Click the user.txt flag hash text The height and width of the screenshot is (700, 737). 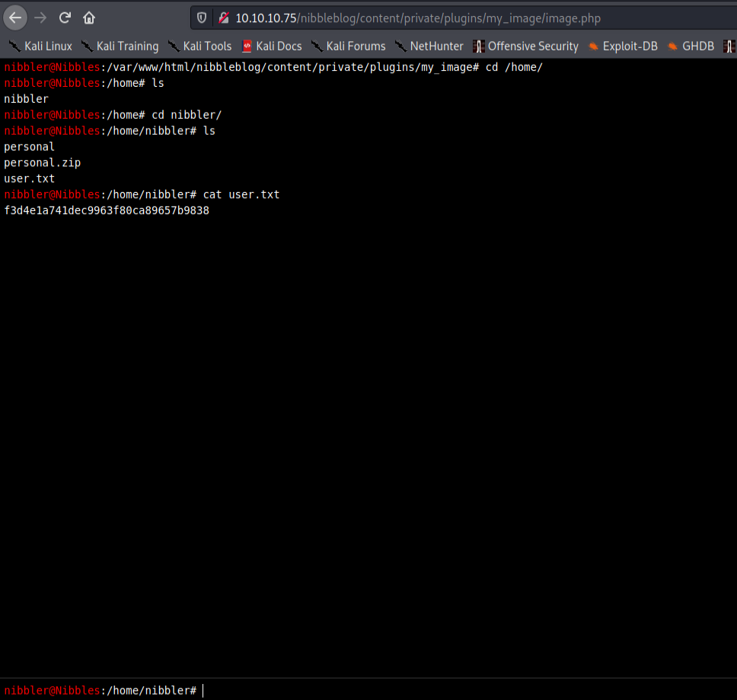click(107, 210)
